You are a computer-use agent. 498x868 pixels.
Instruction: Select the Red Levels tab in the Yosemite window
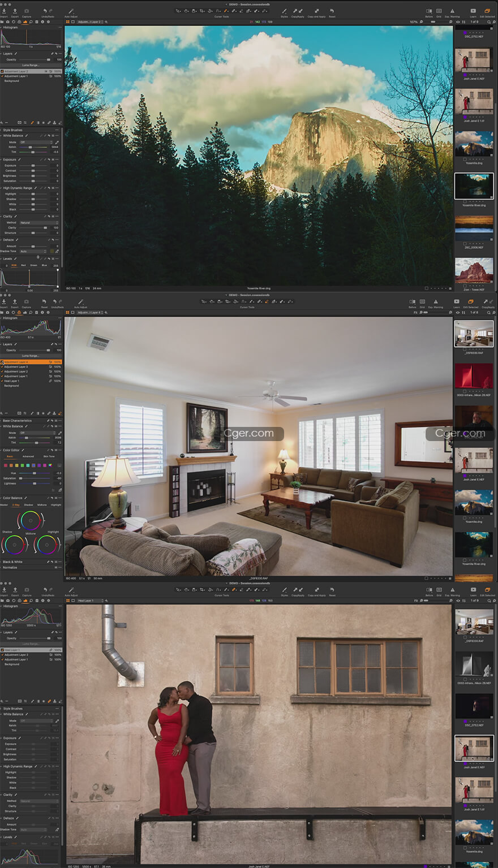point(23,265)
